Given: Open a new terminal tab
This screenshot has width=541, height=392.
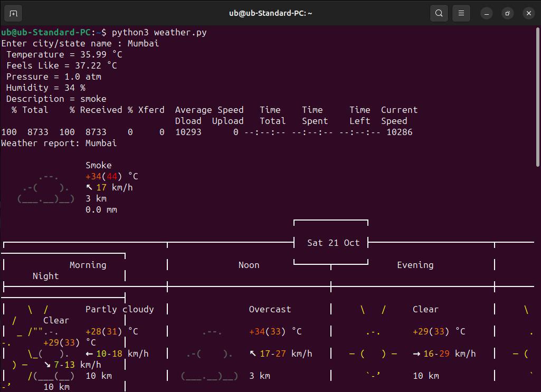Looking at the screenshot, I should click(x=13, y=13).
